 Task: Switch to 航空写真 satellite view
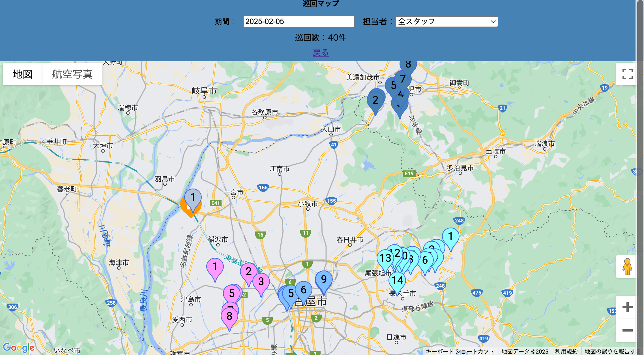[x=72, y=74]
